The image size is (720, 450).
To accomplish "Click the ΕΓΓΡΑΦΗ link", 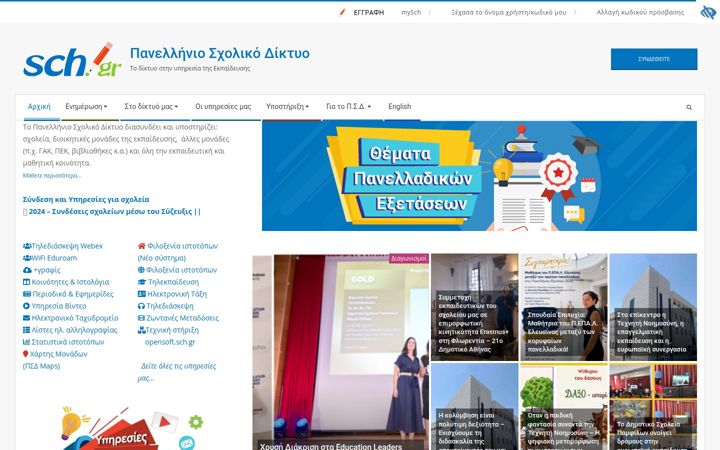I will [x=368, y=12].
